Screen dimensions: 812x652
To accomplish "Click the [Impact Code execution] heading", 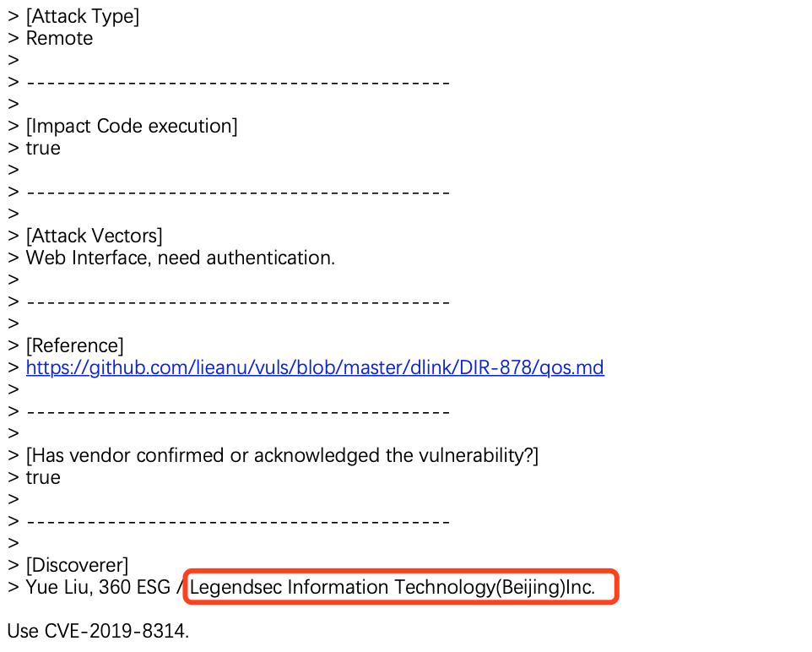I will pyautogui.click(x=132, y=127).
